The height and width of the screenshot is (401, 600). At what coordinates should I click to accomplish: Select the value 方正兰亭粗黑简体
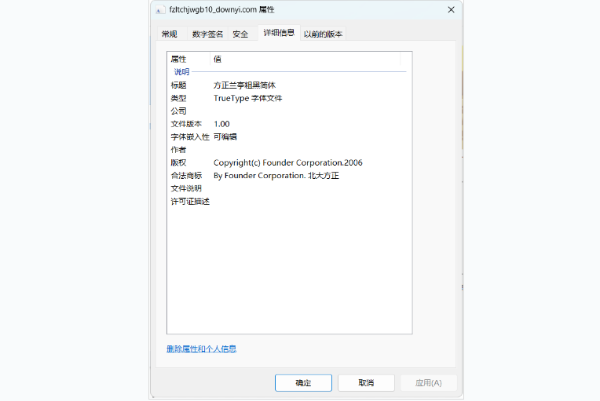(245, 85)
